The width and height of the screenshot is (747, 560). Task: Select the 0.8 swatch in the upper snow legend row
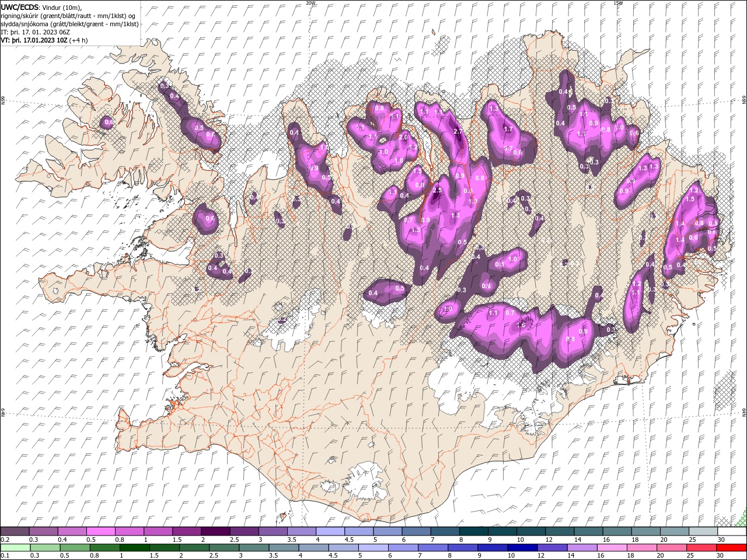129,531
